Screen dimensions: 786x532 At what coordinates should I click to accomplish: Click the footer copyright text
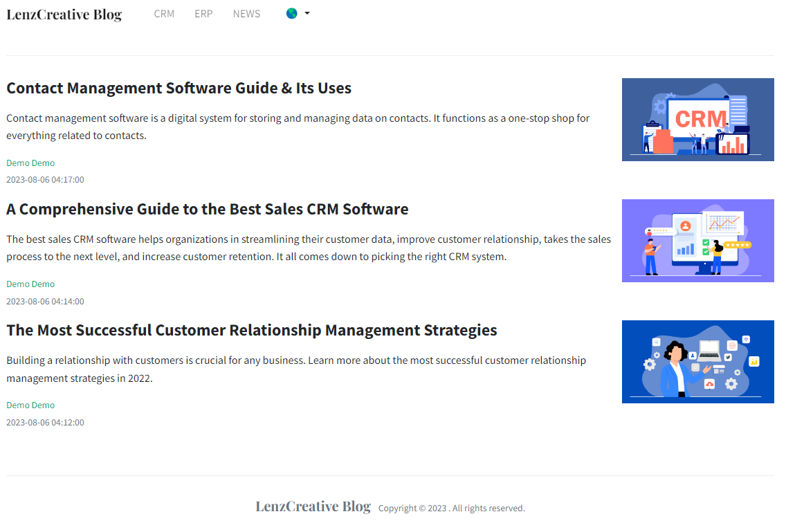451,508
